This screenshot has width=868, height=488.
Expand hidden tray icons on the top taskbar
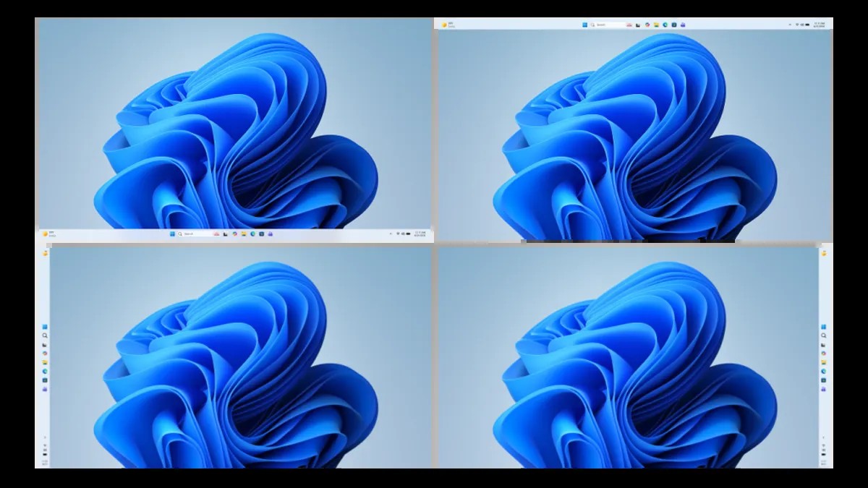pyautogui.click(x=790, y=25)
